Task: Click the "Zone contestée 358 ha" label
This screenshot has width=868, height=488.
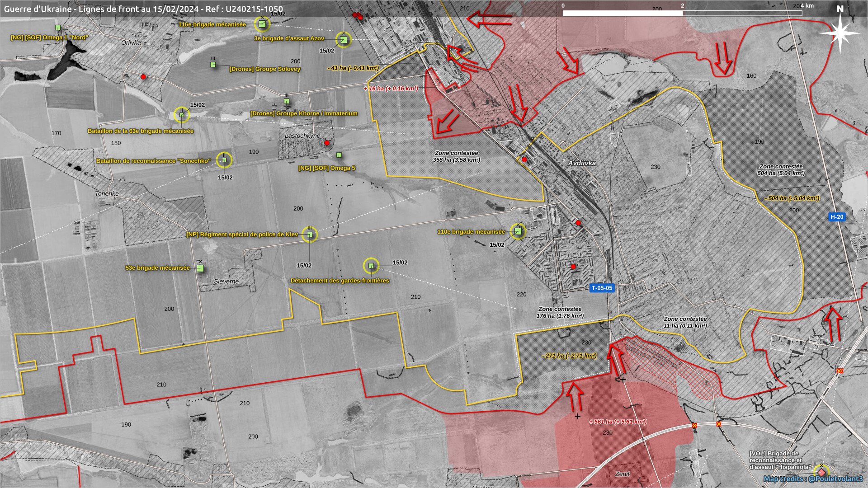Action: tap(457, 156)
